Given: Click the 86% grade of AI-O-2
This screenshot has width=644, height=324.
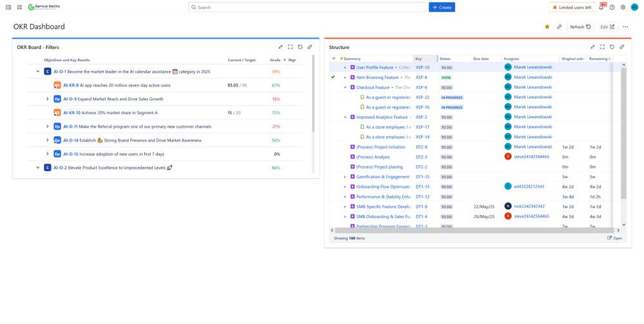Looking at the screenshot, I should click(276, 168).
